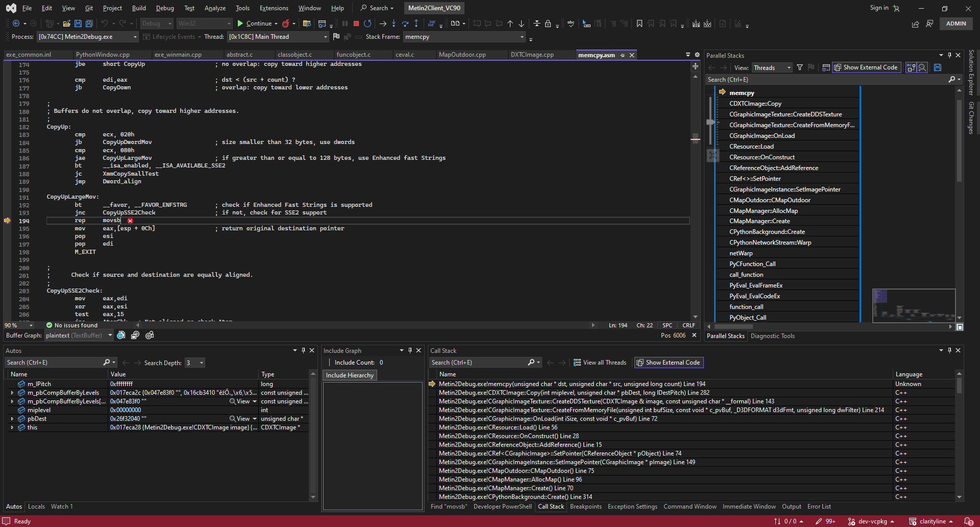Image resolution: width=980 pixels, height=527 pixels.
Task: Switch to the DXTCImage.cpp tab
Action: click(x=532, y=55)
